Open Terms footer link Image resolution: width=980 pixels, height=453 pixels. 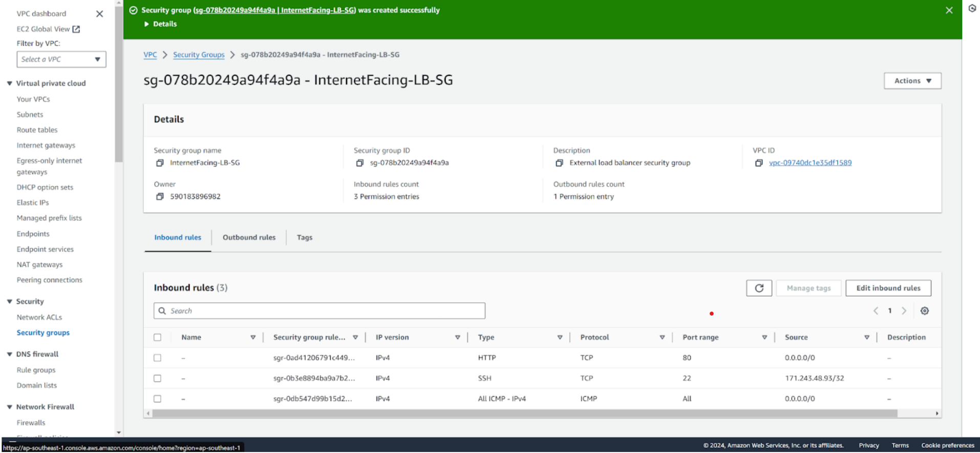(x=900, y=445)
